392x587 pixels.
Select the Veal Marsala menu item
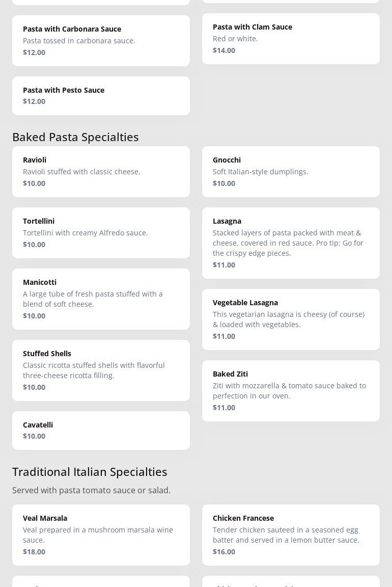[x=101, y=535]
